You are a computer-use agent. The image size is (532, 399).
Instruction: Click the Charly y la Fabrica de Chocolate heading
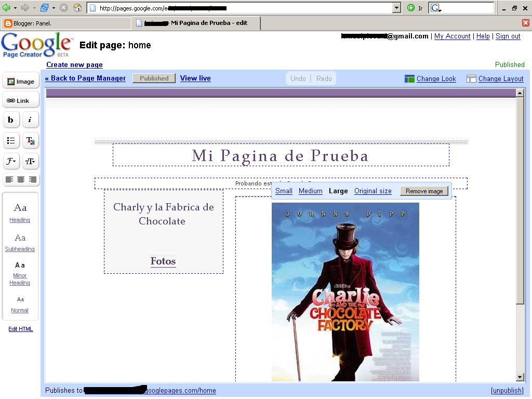163,214
